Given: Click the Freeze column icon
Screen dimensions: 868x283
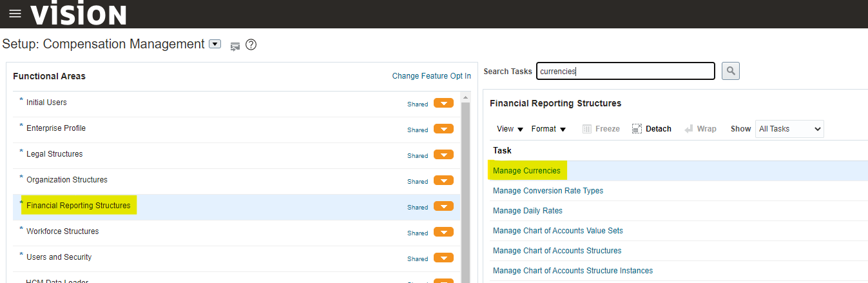Looking at the screenshot, I should 587,129.
